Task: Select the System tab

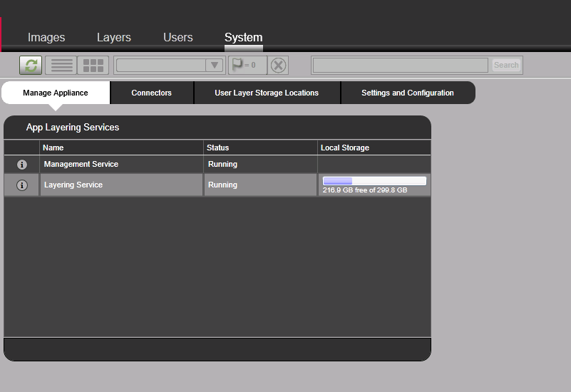Action: (244, 38)
